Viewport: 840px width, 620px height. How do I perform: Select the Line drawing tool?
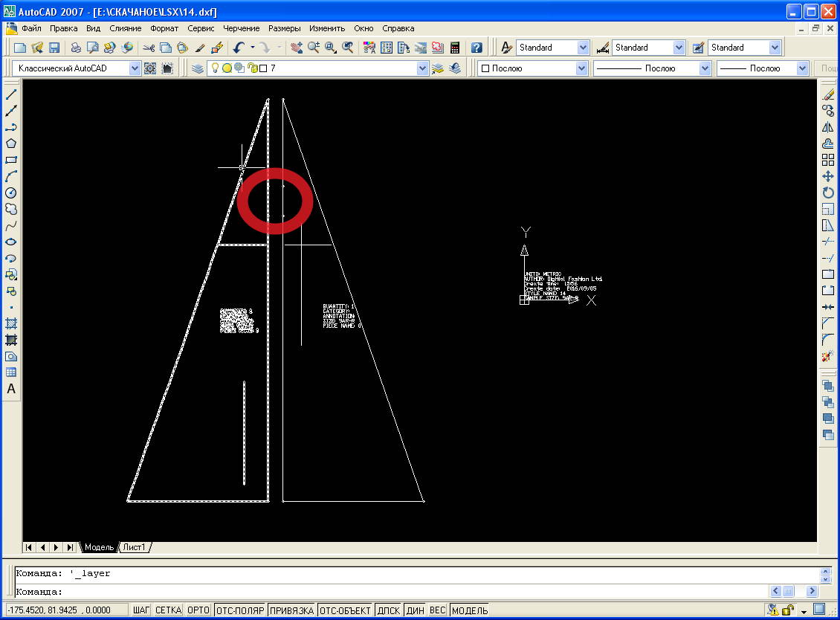(x=11, y=95)
